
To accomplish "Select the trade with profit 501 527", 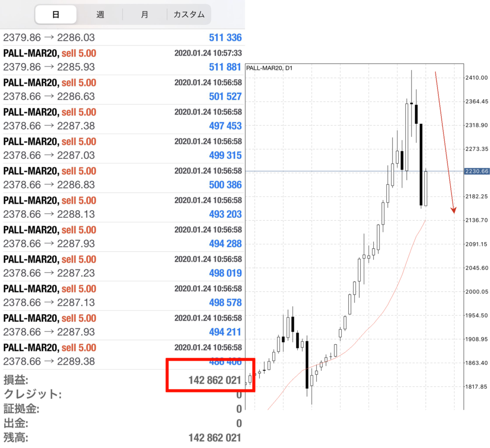I will click(x=122, y=90).
